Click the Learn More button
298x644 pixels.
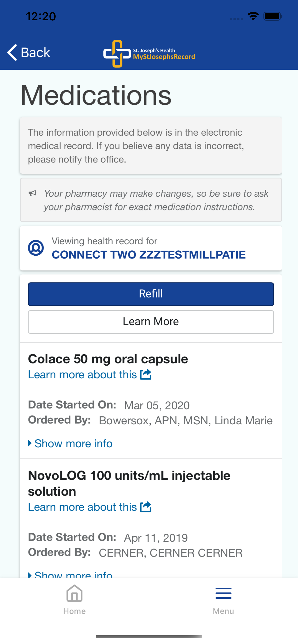[151, 322]
